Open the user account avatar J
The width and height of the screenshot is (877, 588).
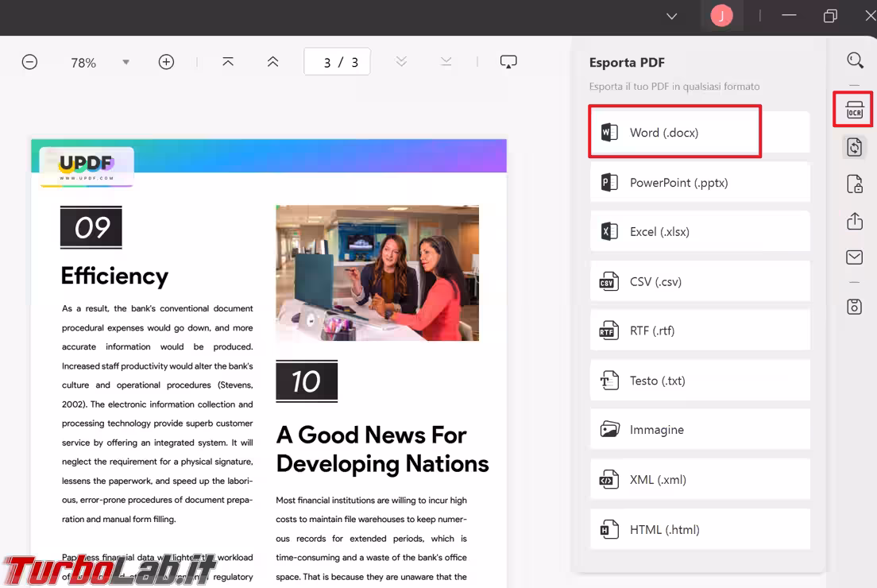(x=721, y=16)
